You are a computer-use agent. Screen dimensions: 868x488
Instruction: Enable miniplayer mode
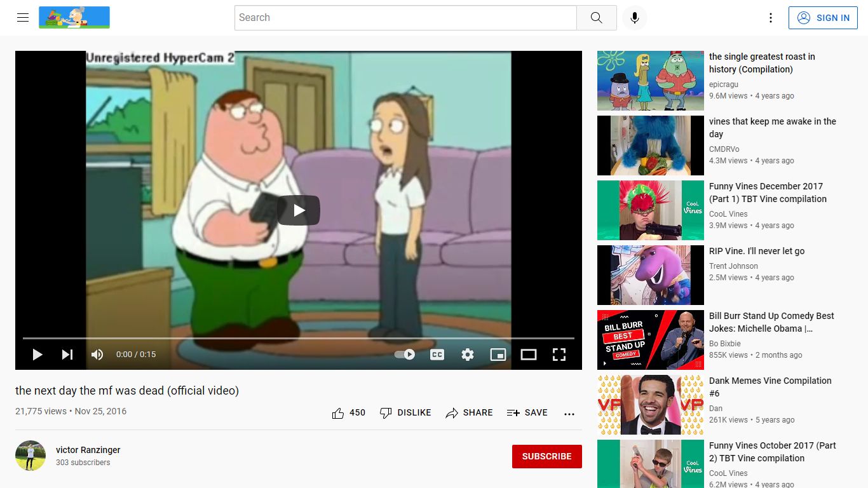click(498, 355)
